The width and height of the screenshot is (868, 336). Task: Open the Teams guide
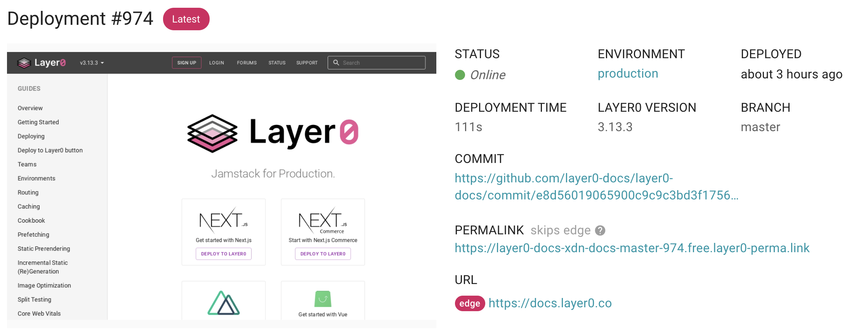coord(27,165)
